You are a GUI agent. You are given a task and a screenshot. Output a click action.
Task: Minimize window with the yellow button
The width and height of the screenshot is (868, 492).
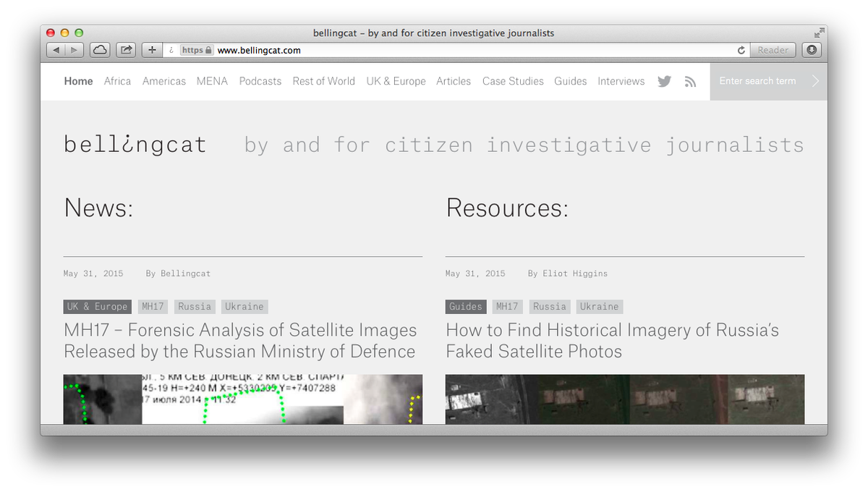pos(64,33)
